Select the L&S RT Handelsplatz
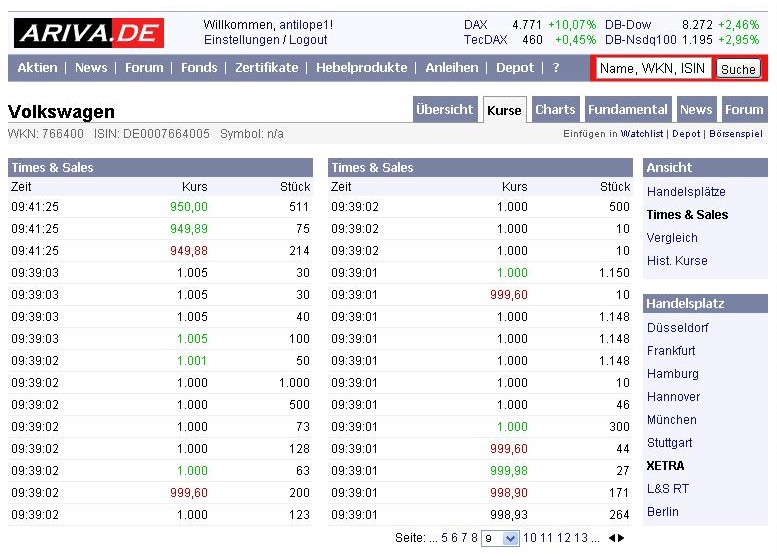Screen dimensions: 777x556 (x=668, y=489)
